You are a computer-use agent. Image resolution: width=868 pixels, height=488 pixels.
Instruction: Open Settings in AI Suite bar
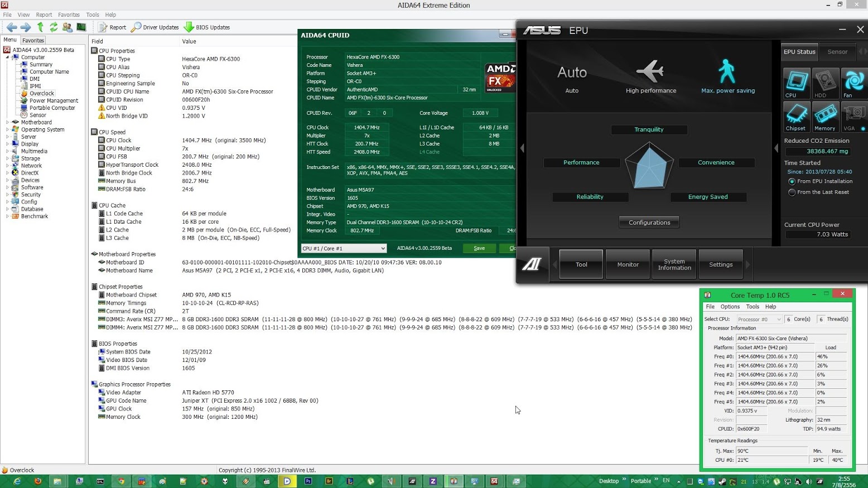point(721,264)
